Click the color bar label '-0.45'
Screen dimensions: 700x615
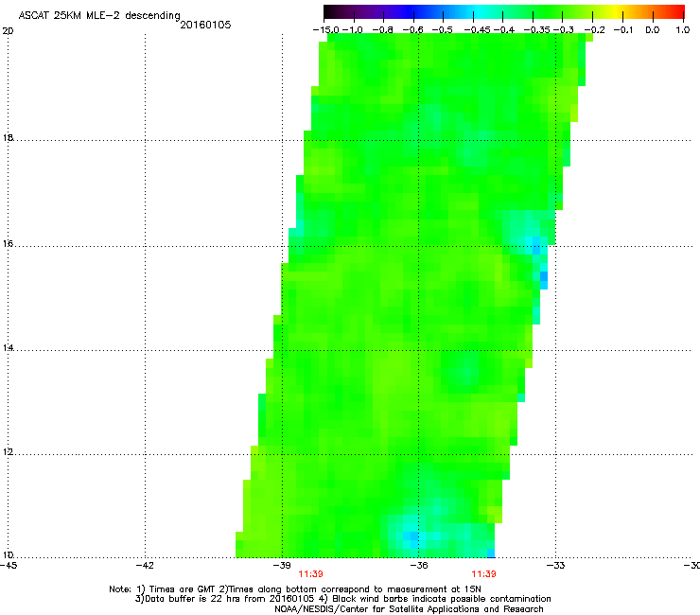(x=478, y=30)
